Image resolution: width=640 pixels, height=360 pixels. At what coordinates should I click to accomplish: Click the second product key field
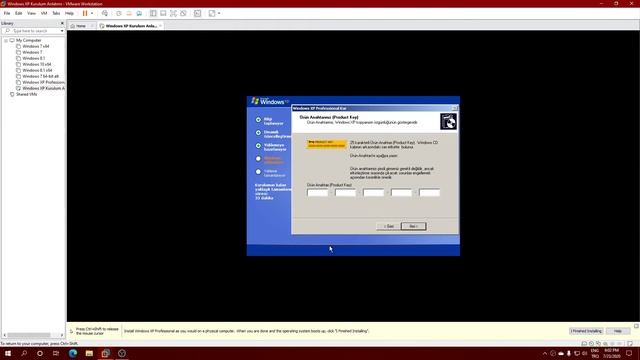(345, 193)
